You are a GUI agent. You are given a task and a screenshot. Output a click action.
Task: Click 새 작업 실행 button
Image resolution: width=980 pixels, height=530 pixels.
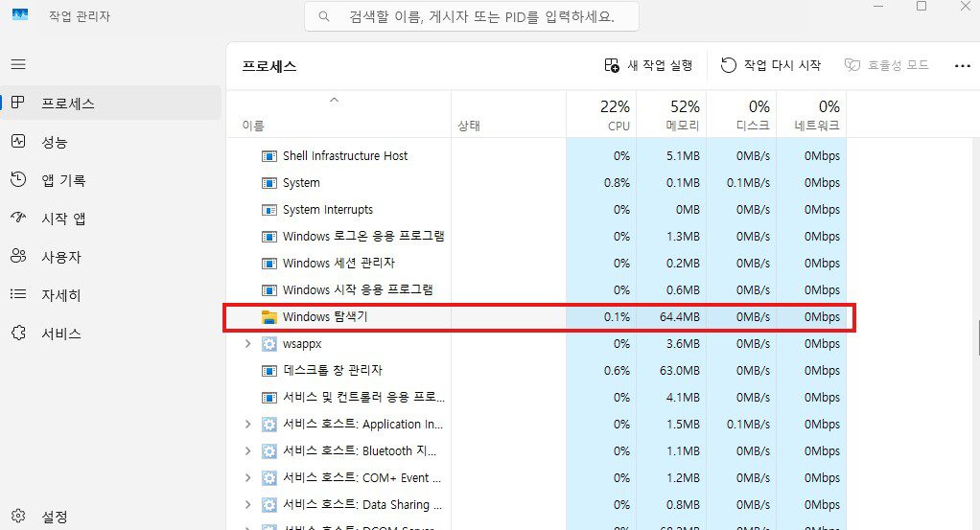[648, 65]
